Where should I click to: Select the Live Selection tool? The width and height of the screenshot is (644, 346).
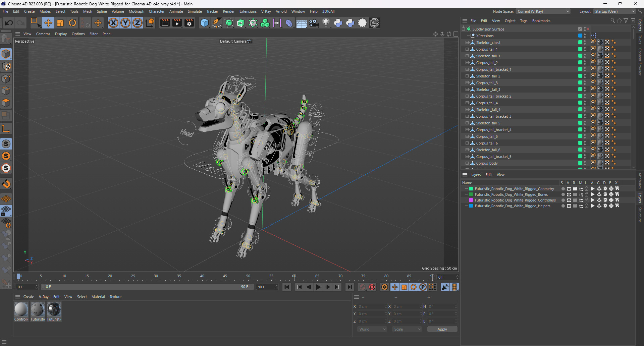35,23
